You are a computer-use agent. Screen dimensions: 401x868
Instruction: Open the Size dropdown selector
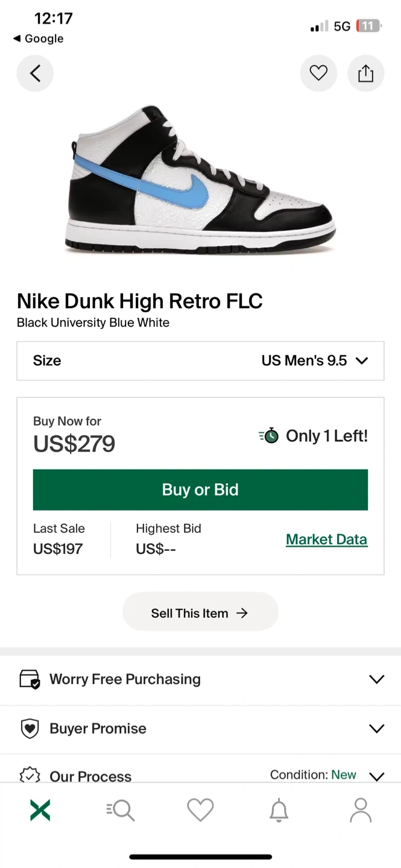[x=200, y=360]
